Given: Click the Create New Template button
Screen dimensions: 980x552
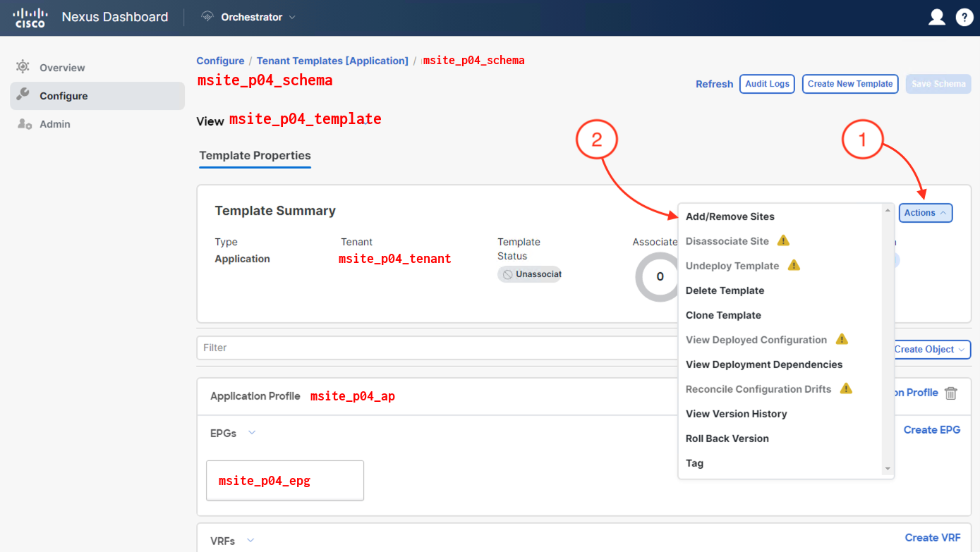Looking at the screenshot, I should [x=850, y=84].
